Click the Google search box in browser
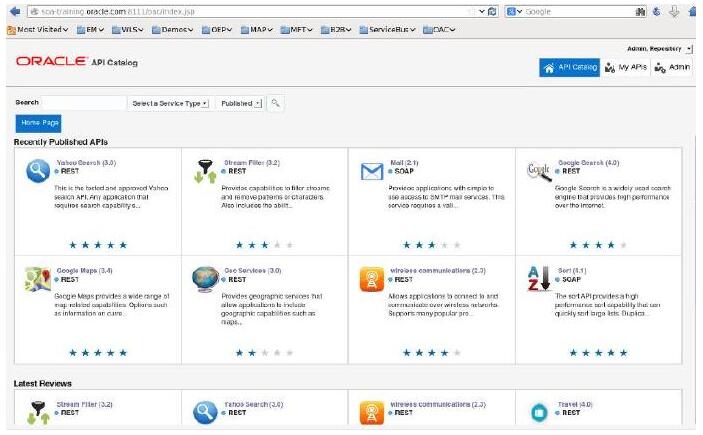Image resolution: width=703 pixels, height=435 pixels. click(578, 12)
